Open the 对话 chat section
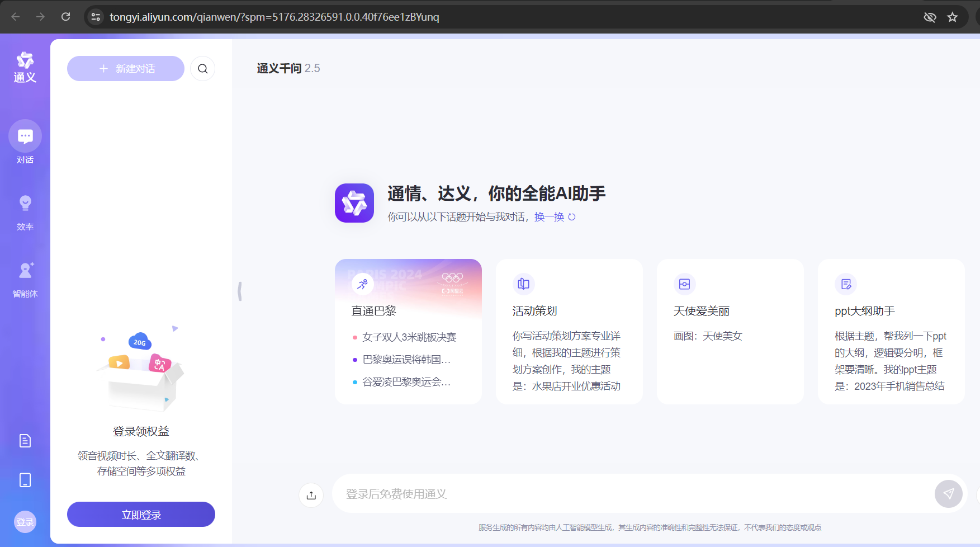This screenshot has height=547, width=980. click(x=25, y=143)
